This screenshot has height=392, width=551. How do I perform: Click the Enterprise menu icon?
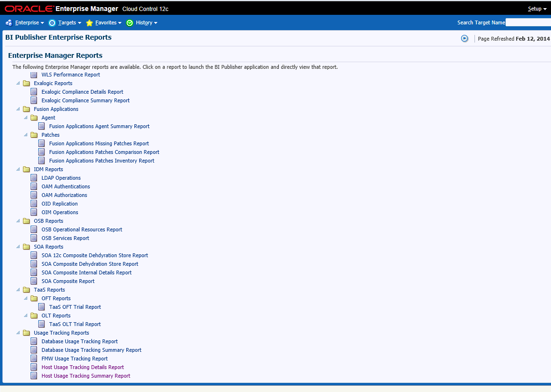coord(9,23)
